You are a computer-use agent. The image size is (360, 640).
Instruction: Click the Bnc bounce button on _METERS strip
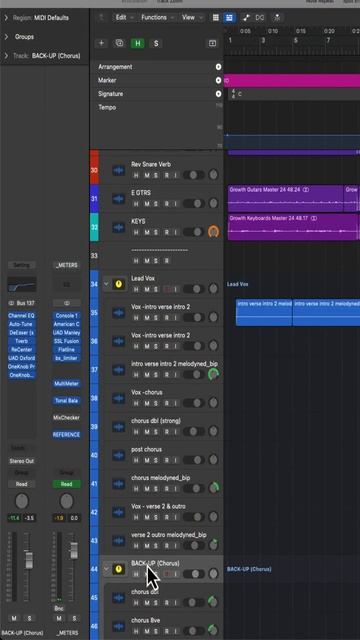click(x=59, y=609)
